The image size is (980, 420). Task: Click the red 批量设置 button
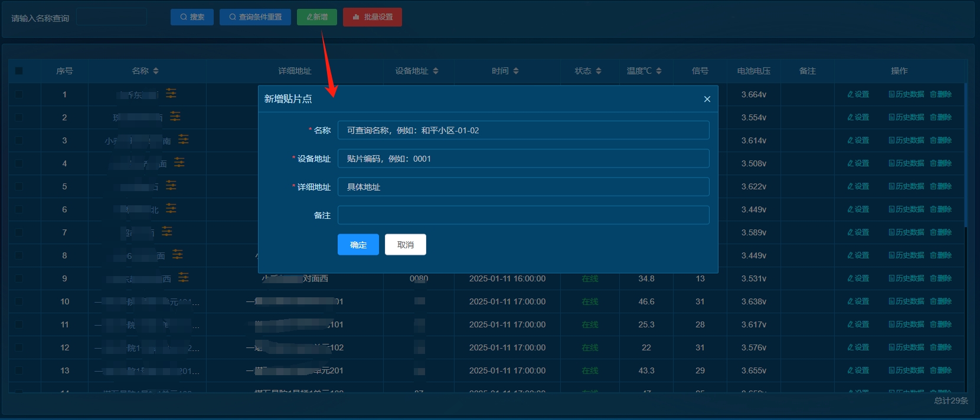pos(373,17)
